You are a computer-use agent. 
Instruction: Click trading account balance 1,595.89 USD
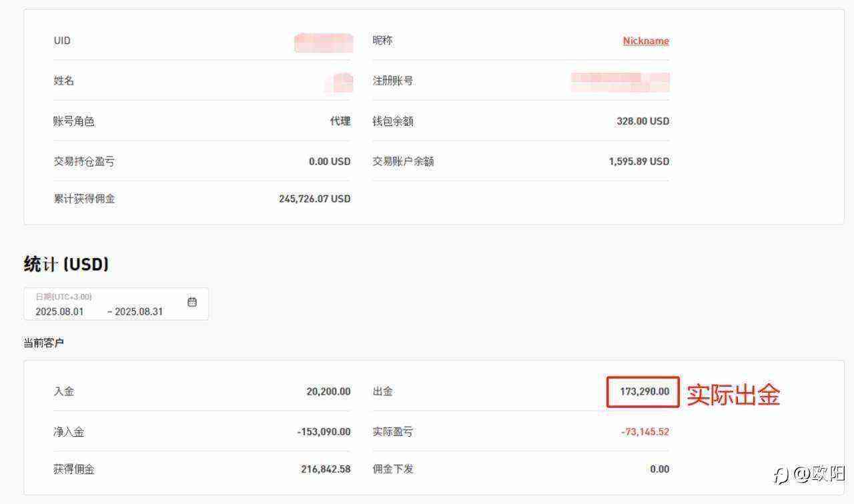point(638,161)
